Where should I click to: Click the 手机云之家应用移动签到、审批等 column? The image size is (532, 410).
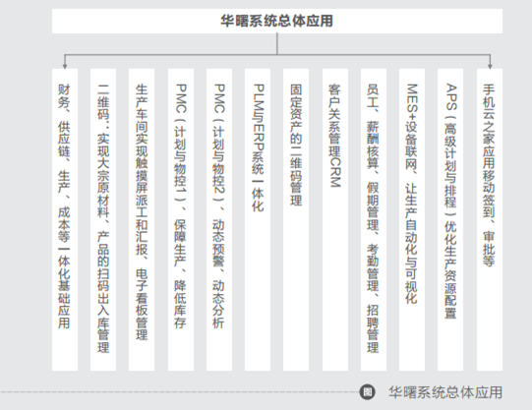[490, 220]
